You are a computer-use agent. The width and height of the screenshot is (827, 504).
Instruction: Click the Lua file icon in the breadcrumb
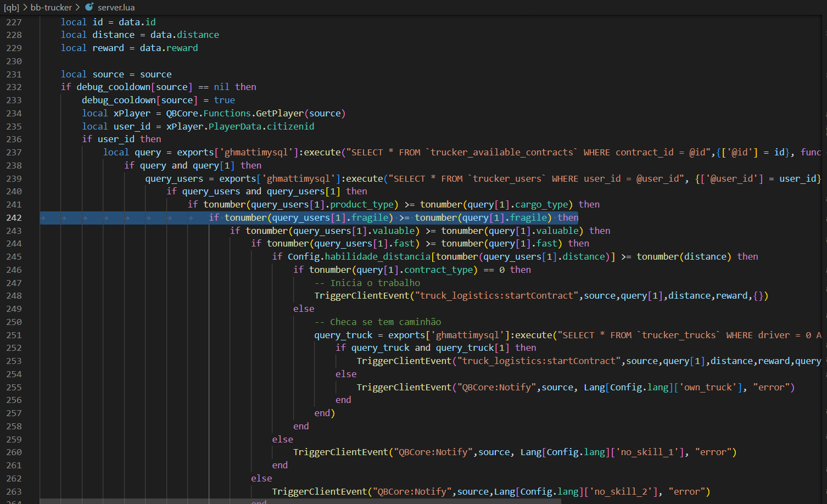coord(89,7)
